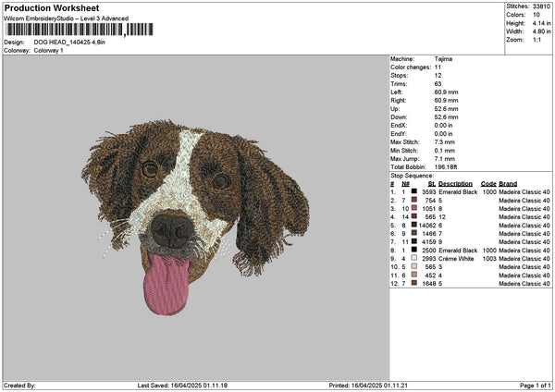
Task: Click the 'Stops:' label
Action: [x=400, y=76]
